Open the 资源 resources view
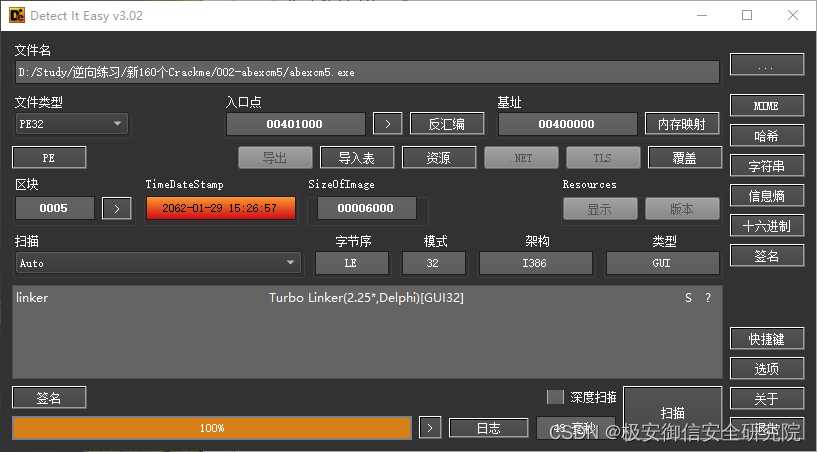Image resolution: width=817 pixels, height=452 pixels. coord(439,158)
